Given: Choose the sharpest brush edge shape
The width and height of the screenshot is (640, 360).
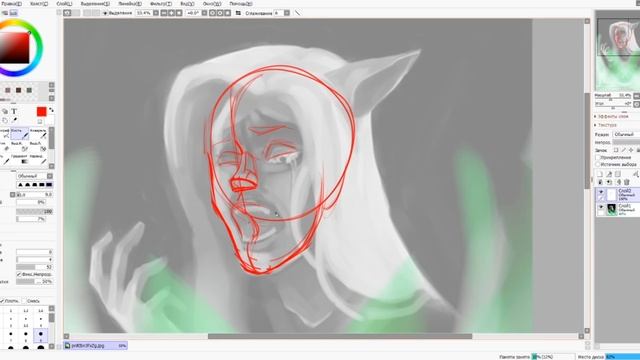Looking at the screenshot, I should point(20,185).
